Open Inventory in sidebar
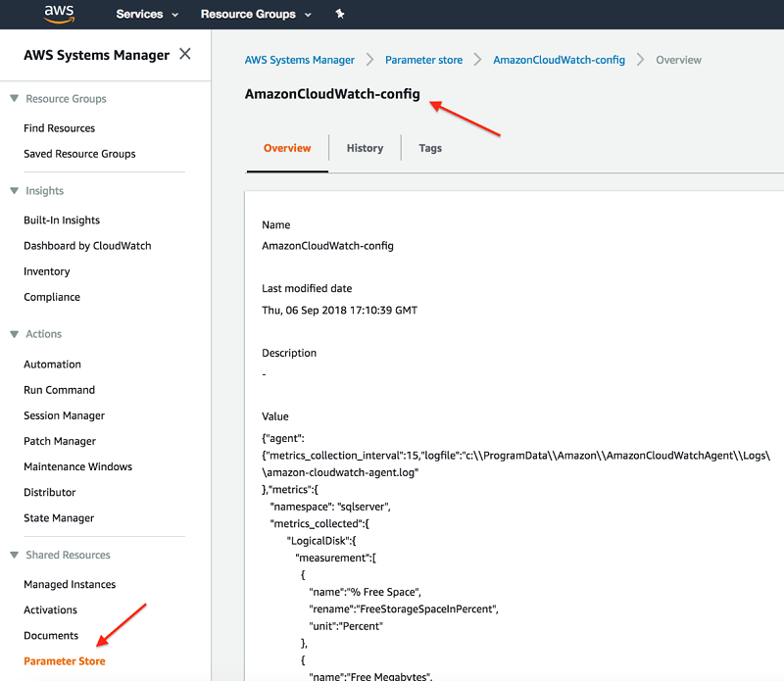The height and width of the screenshot is (681, 784). (x=47, y=271)
